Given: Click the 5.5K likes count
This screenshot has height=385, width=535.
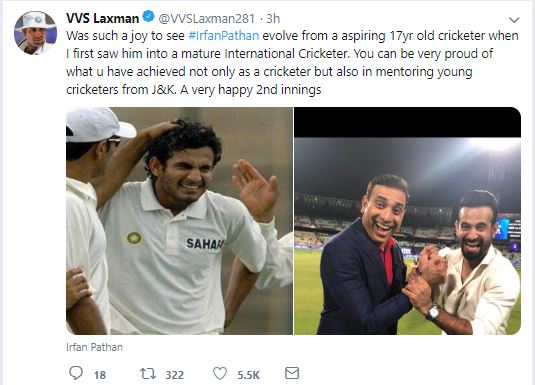Looking at the screenshot, I should pyautogui.click(x=249, y=375).
